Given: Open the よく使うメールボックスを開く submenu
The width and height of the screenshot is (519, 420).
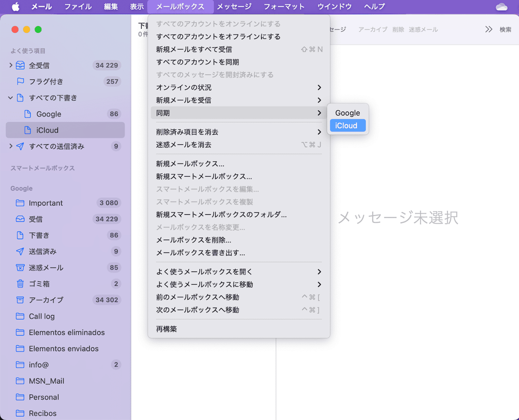Looking at the screenshot, I should (x=239, y=271).
